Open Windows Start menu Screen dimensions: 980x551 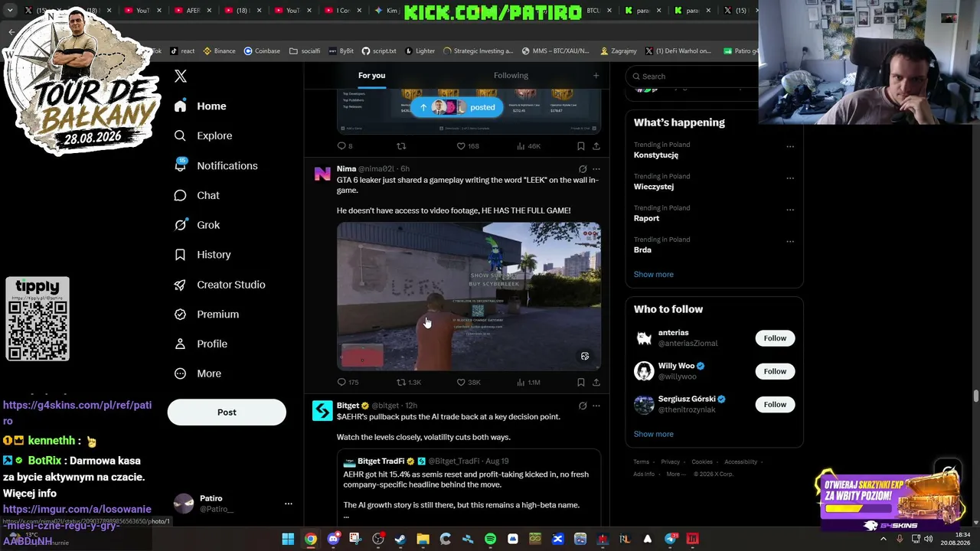(288, 540)
